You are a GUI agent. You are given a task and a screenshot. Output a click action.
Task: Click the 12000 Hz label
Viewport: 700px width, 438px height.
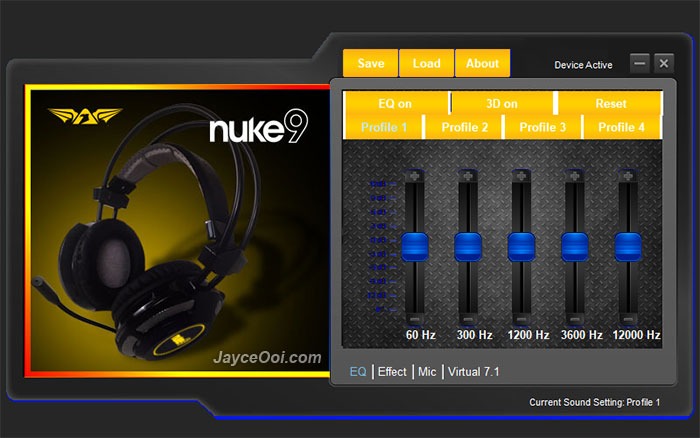(x=636, y=335)
